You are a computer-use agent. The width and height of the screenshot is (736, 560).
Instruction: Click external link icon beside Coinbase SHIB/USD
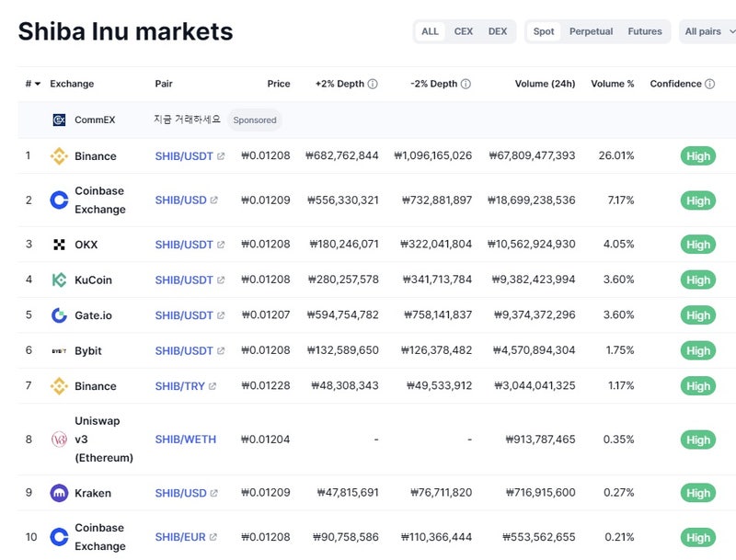pos(214,200)
